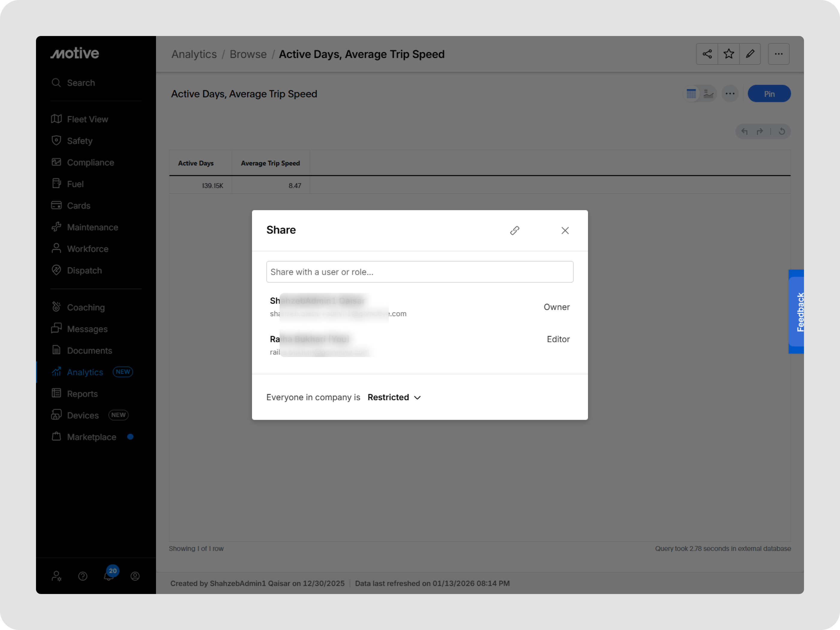Star this report as a favorite
The image size is (840, 630).
(728, 53)
